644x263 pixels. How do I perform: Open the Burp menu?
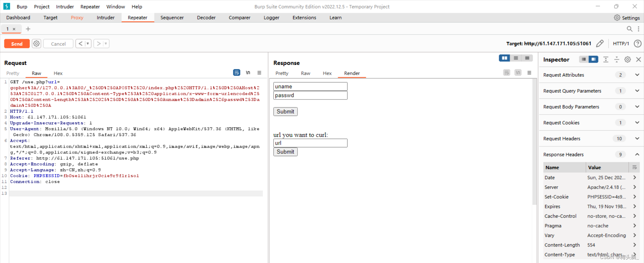tap(22, 7)
